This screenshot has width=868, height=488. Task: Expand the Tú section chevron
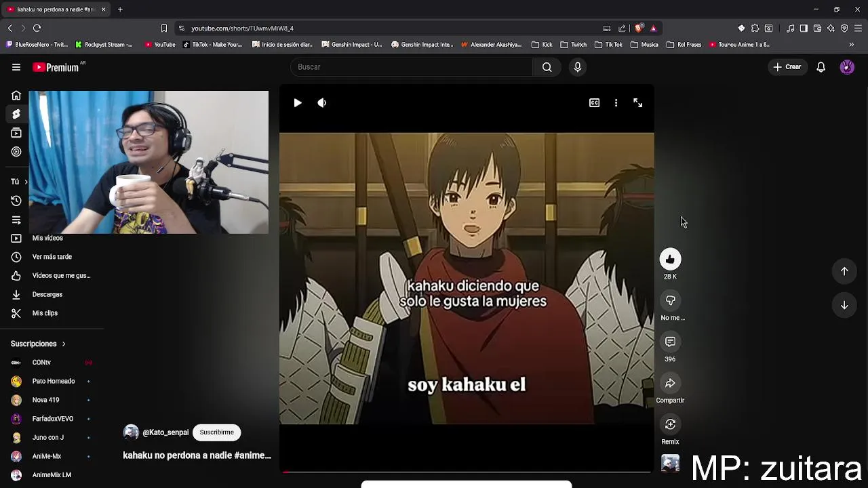26,182
